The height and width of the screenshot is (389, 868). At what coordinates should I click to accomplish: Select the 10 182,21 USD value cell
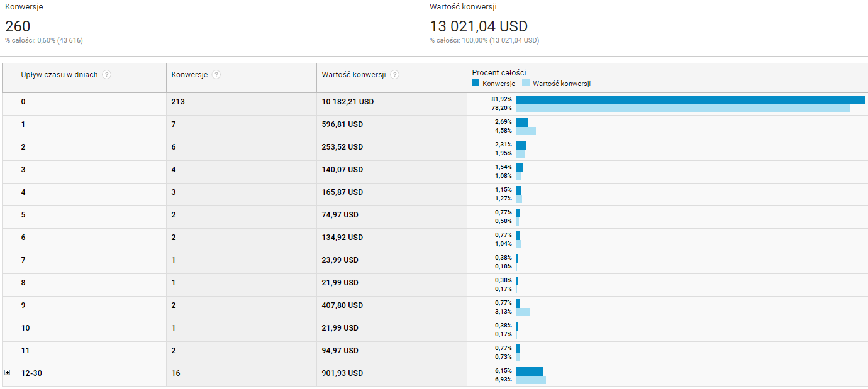[x=347, y=101]
